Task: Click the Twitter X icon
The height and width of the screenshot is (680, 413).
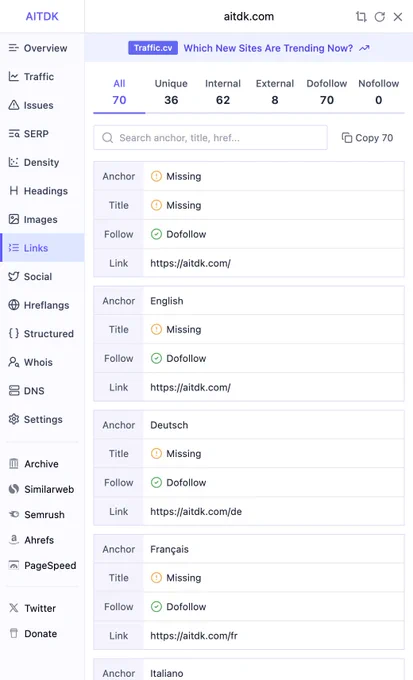Action: click(x=14, y=608)
